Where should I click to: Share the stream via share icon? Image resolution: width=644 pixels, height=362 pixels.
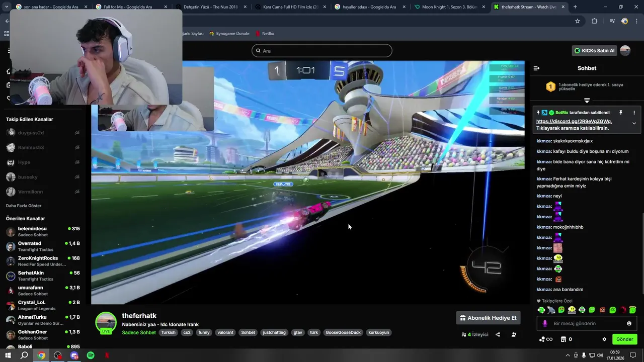point(498,334)
